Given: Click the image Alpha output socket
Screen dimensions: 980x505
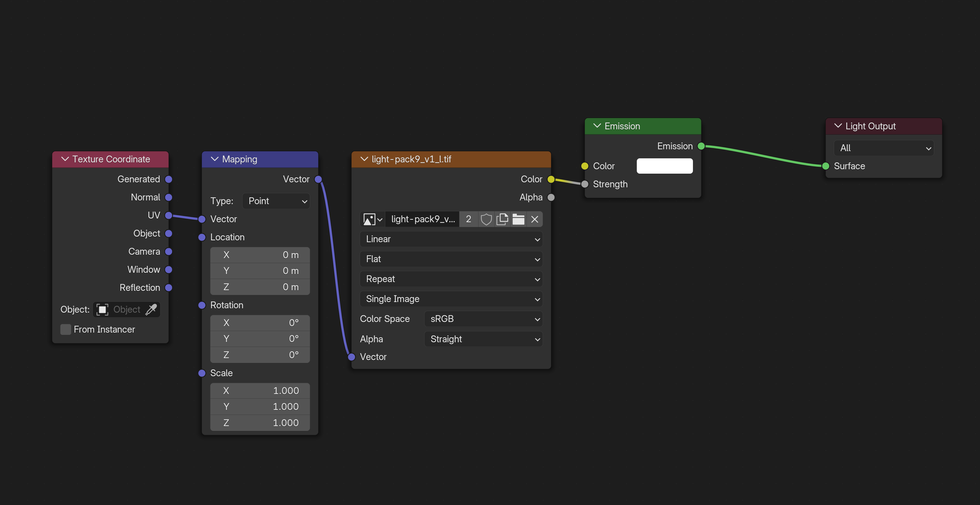Looking at the screenshot, I should [551, 198].
